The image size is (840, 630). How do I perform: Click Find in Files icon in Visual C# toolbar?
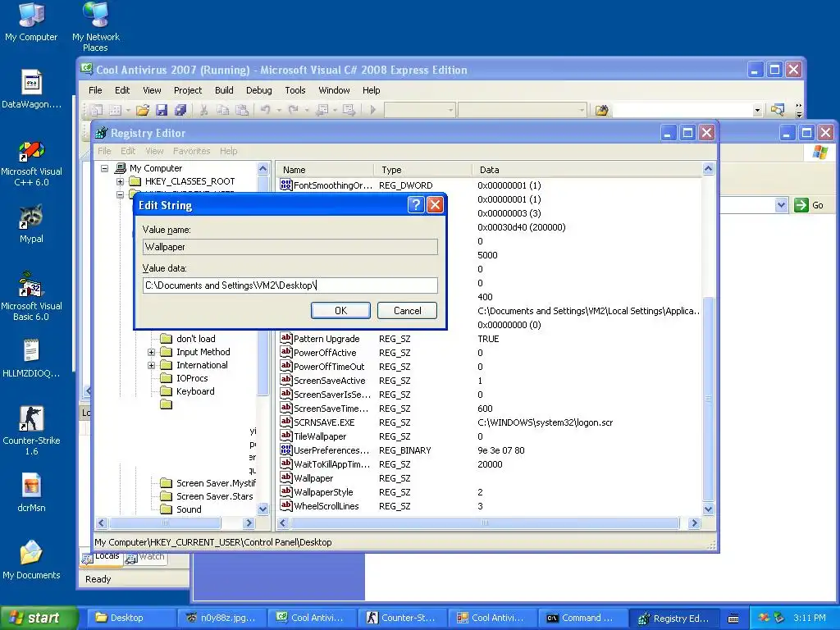601,111
